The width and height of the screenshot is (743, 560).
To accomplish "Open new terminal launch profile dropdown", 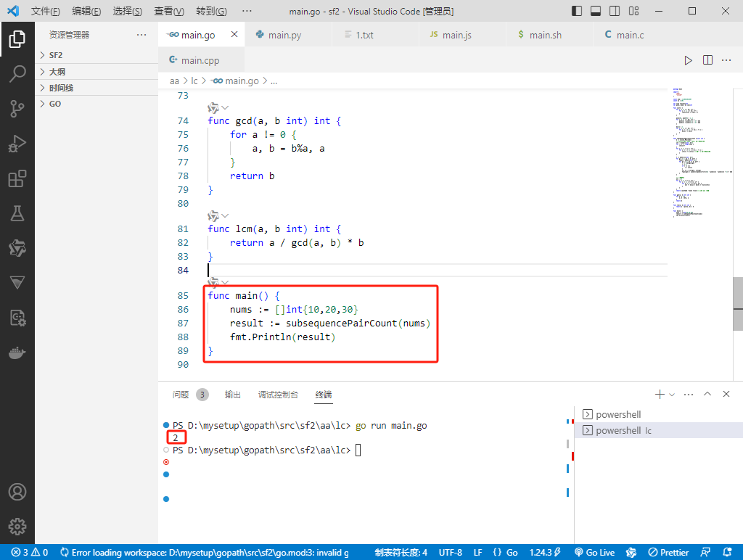I will [x=672, y=394].
